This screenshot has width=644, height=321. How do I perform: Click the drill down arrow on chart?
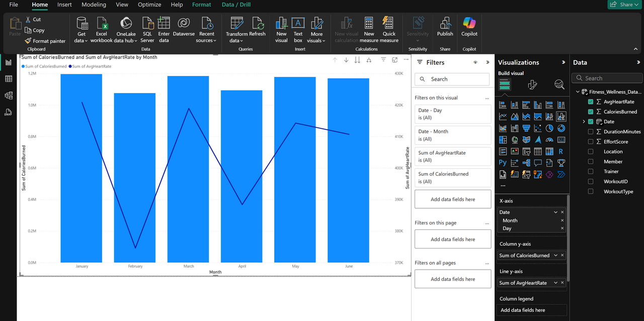(346, 60)
